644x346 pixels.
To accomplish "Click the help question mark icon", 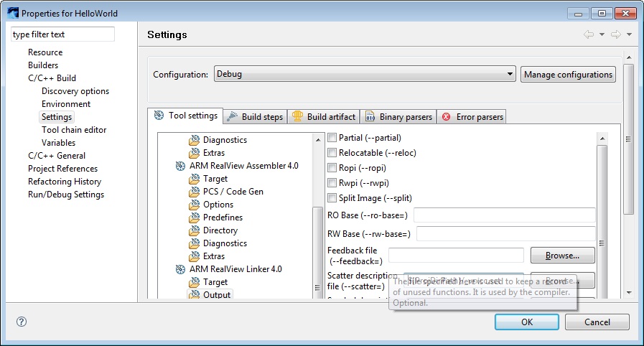I will [x=22, y=322].
